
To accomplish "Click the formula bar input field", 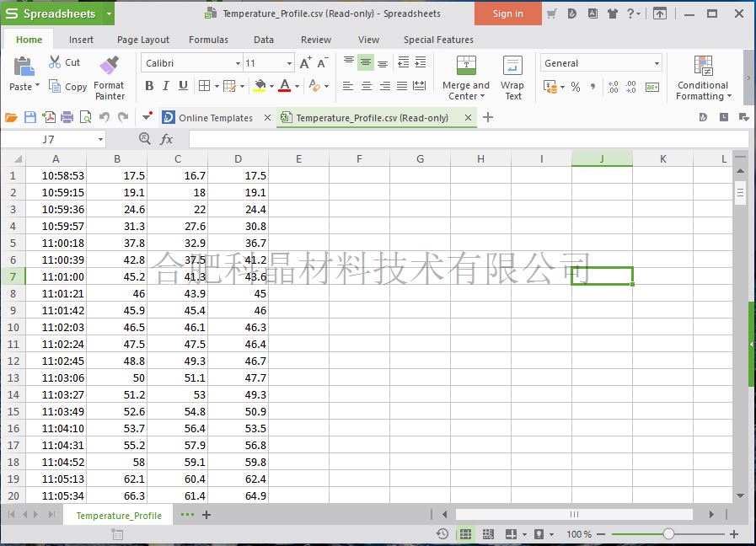I will tap(464, 139).
